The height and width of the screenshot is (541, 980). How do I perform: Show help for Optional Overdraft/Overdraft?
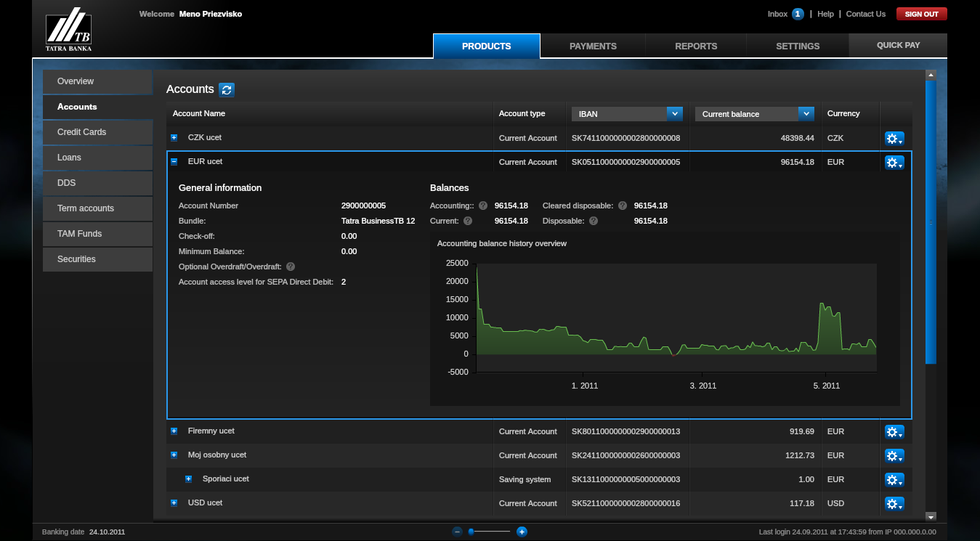(x=291, y=267)
